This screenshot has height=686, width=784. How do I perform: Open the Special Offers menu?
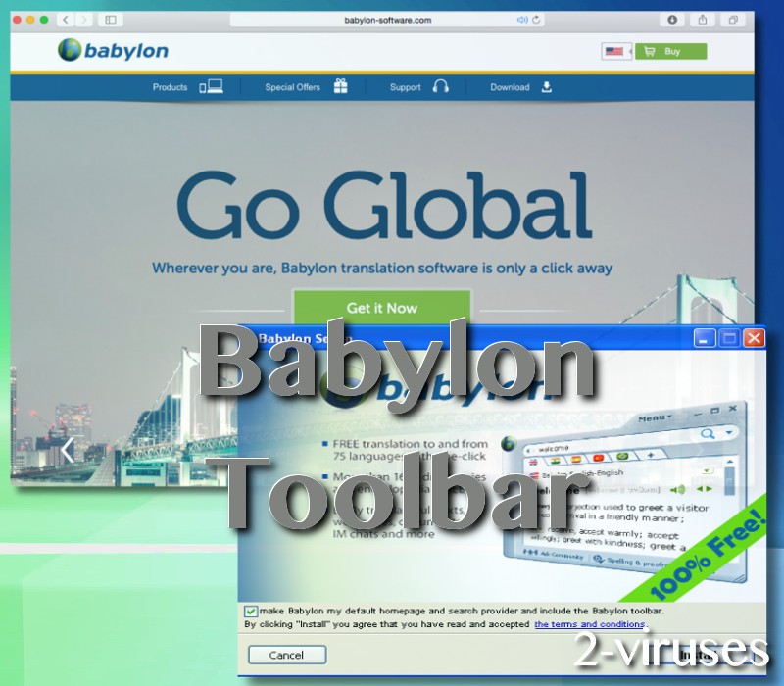[292, 87]
